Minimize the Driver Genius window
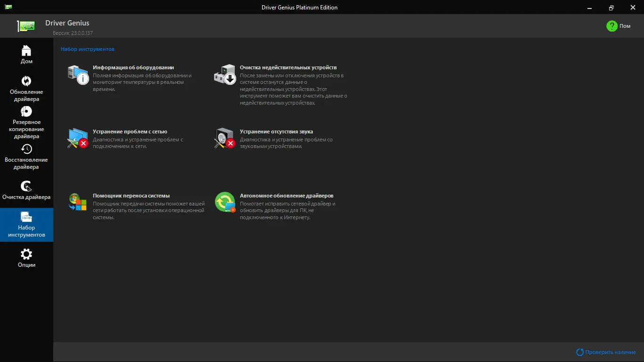This screenshot has height=362, width=644. [589, 7]
